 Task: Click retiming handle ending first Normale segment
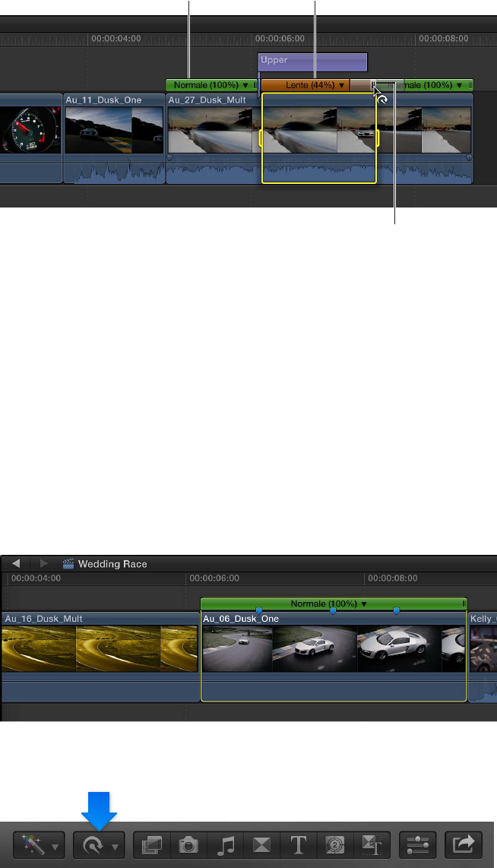(255, 85)
